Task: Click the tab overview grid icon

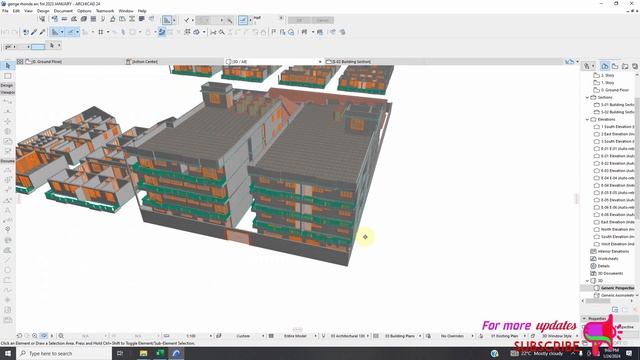Action: (x=20, y=62)
